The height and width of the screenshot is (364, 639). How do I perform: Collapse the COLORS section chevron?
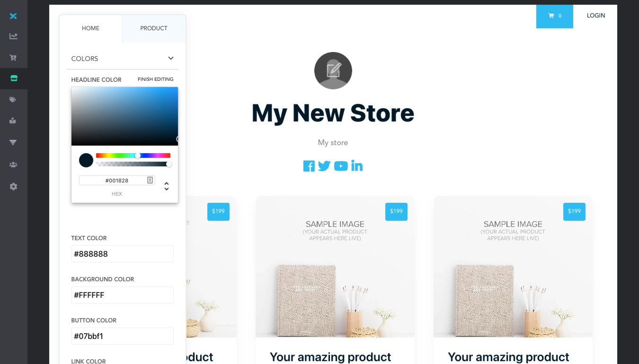coord(171,58)
